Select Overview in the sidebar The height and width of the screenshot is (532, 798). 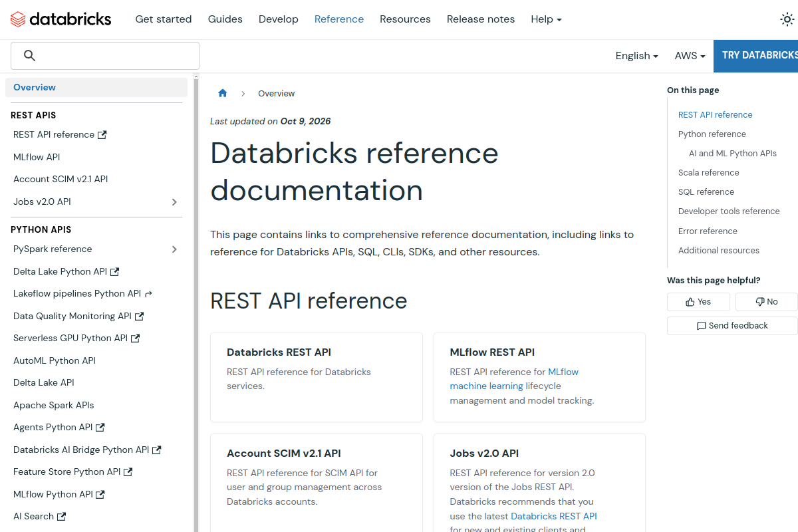pos(96,88)
